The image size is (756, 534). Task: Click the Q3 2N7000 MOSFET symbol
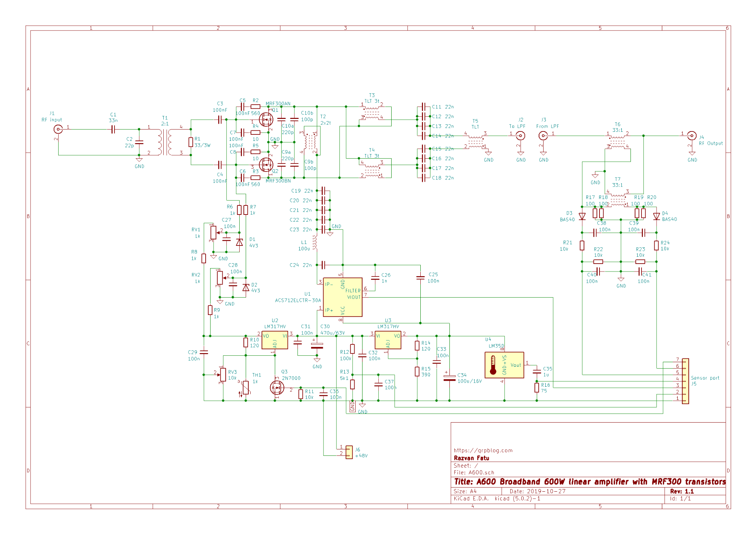(277, 387)
